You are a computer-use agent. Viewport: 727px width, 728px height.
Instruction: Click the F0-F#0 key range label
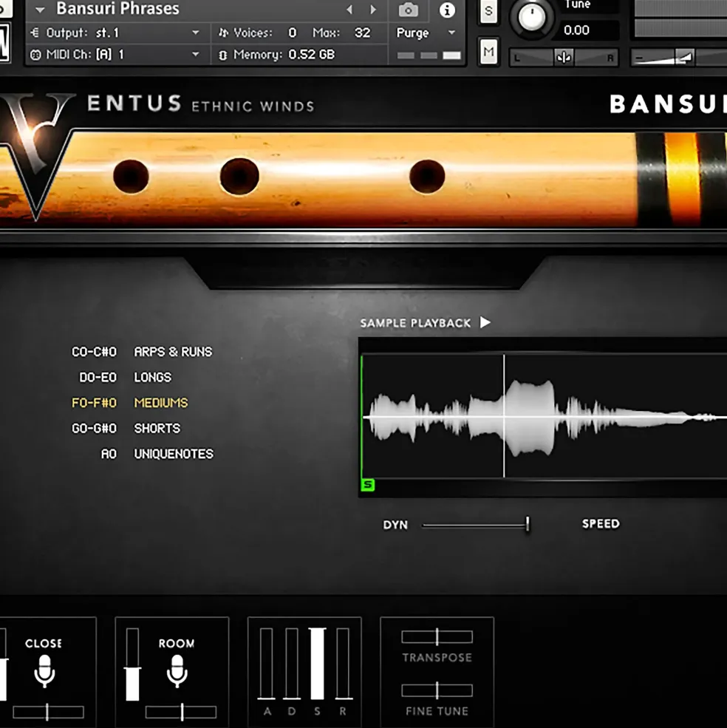(x=95, y=403)
